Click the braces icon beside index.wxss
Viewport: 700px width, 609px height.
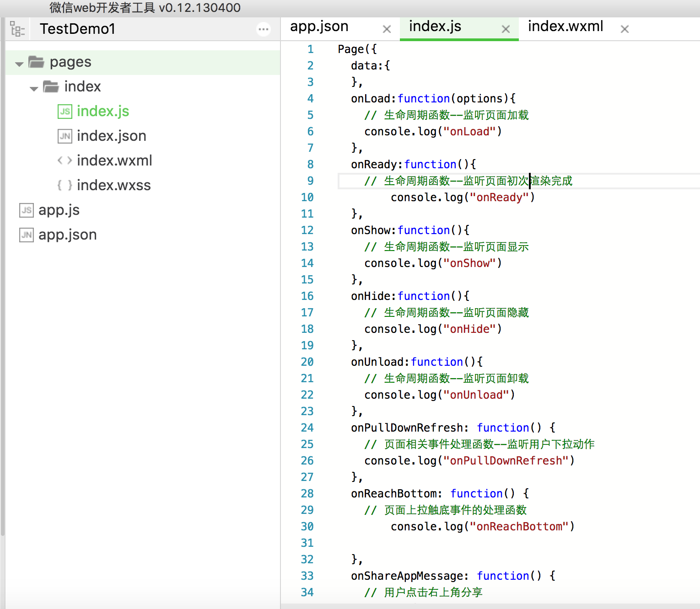point(65,185)
